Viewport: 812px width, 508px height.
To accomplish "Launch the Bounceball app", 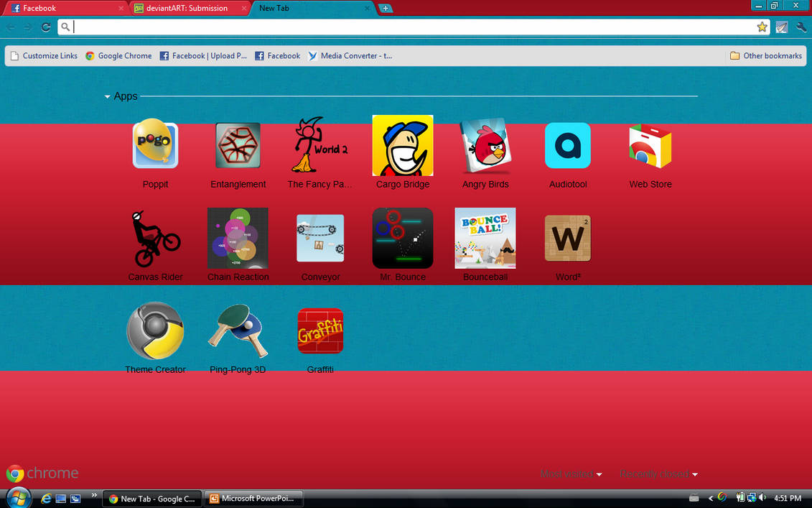I will (x=485, y=239).
